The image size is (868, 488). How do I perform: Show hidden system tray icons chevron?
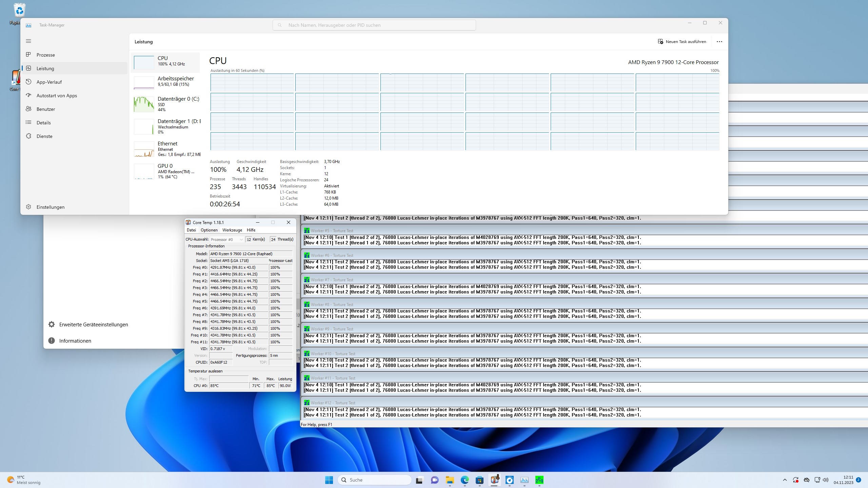coord(785,480)
